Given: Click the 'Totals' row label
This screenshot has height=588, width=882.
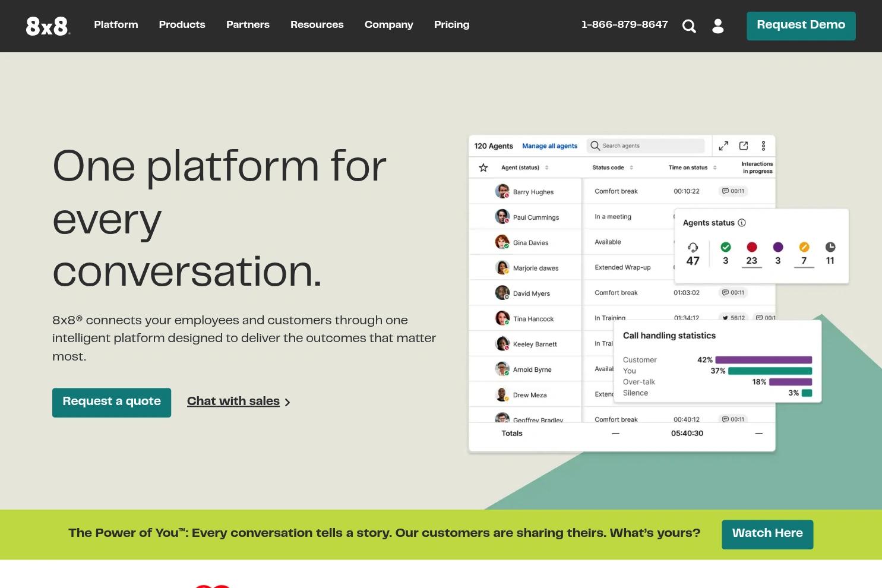Looking at the screenshot, I should [x=512, y=434].
